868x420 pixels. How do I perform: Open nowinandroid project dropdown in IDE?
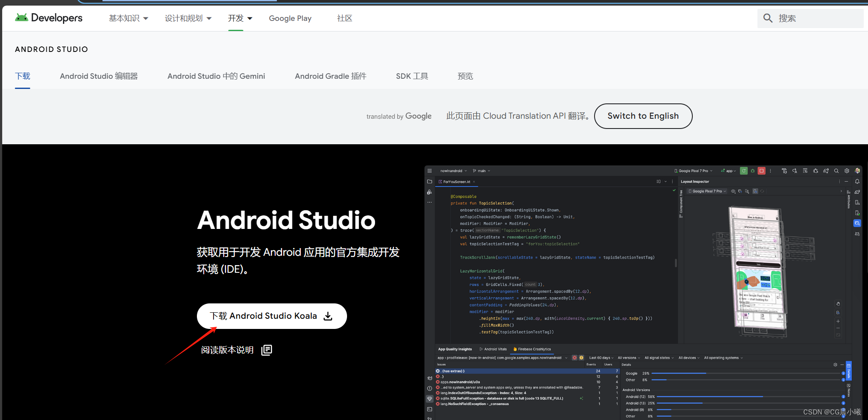pyautogui.click(x=453, y=171)
